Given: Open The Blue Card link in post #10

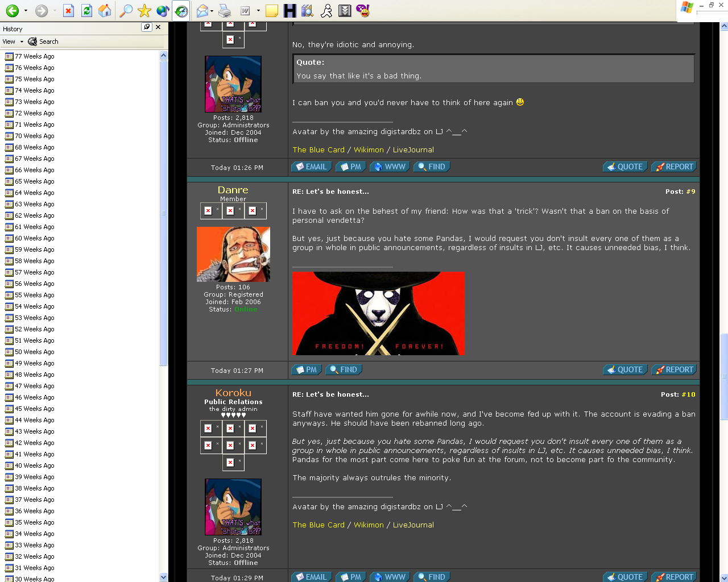Looking at the screenshot, I should [x=318, y=525].
